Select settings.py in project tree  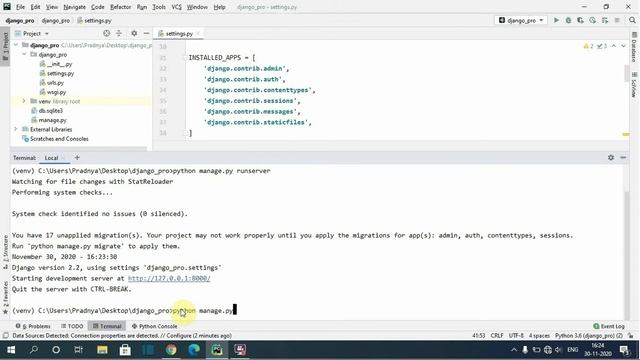pos(60,73)
